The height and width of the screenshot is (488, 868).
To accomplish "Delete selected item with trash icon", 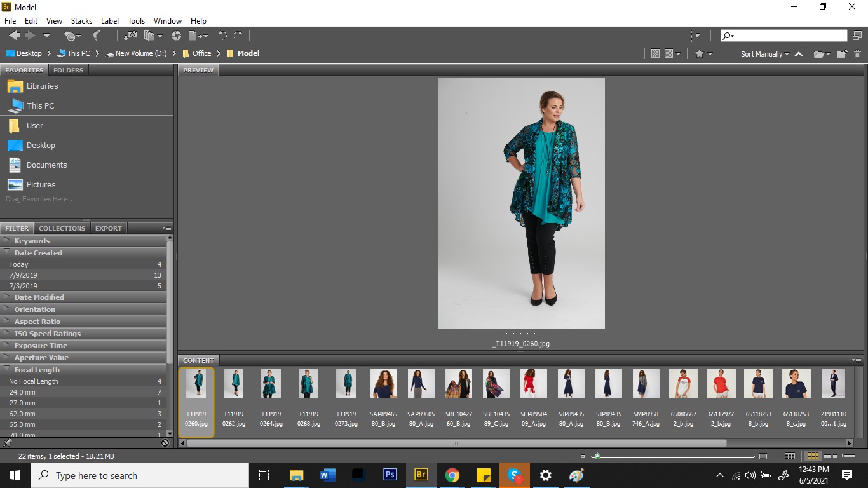I will [x=857, y=54].
